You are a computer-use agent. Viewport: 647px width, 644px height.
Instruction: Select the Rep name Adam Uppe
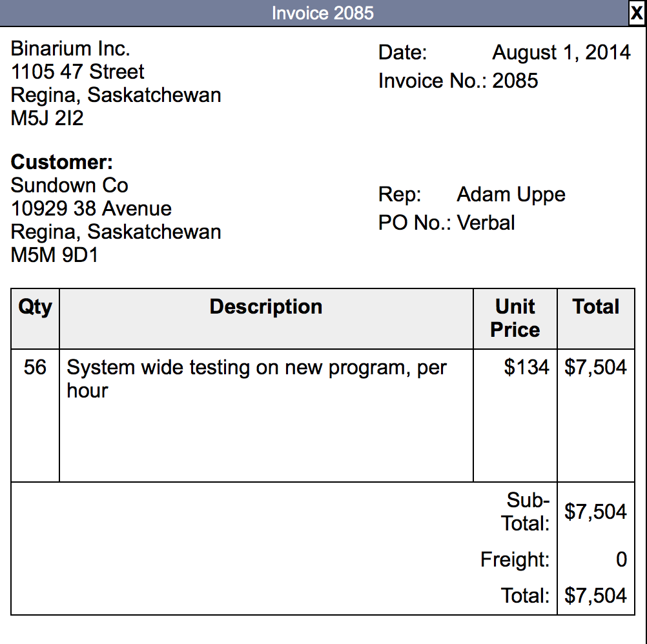coord(511,194)
